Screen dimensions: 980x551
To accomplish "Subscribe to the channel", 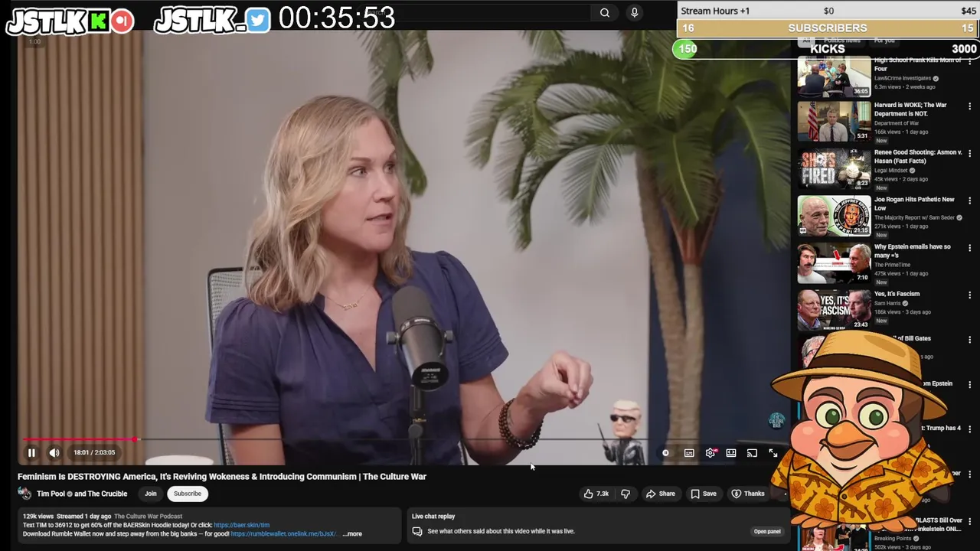I will point(187,494).
